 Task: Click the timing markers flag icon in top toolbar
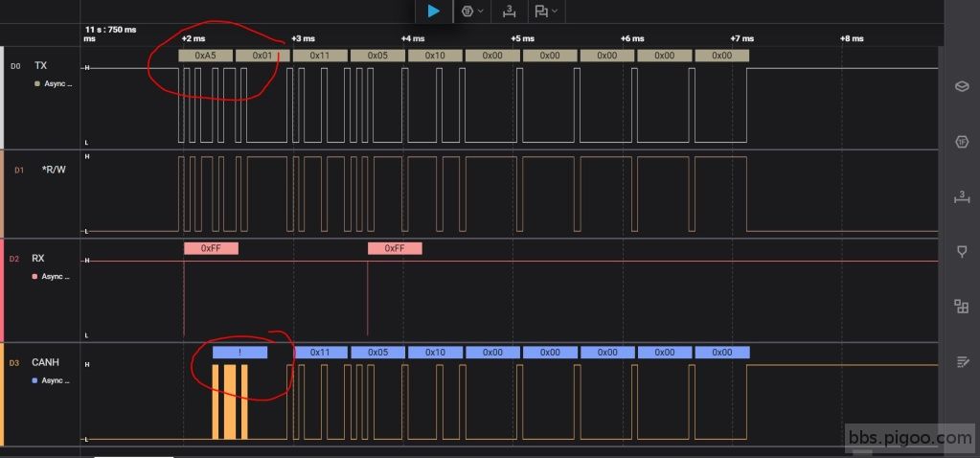coord(541,11)
